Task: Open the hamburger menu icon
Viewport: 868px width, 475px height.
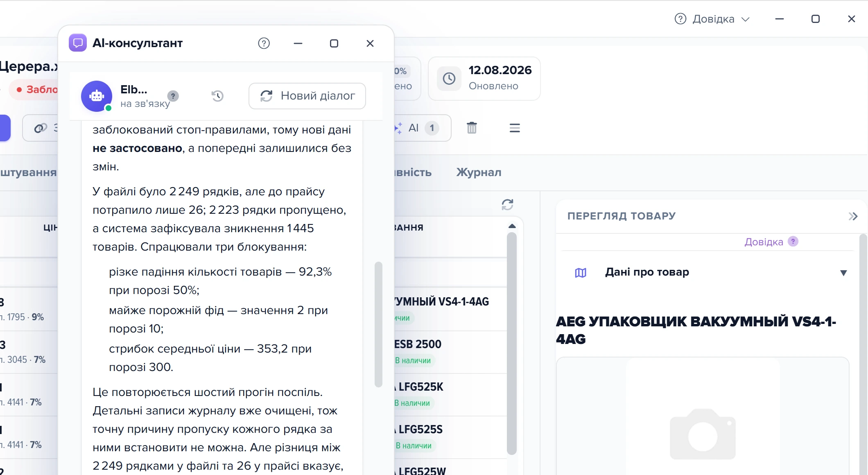Action: point(515,128)
